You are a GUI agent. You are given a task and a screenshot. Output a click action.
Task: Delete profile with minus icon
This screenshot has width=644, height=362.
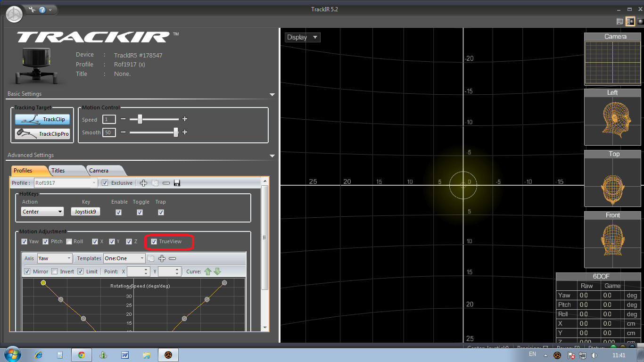166,183
